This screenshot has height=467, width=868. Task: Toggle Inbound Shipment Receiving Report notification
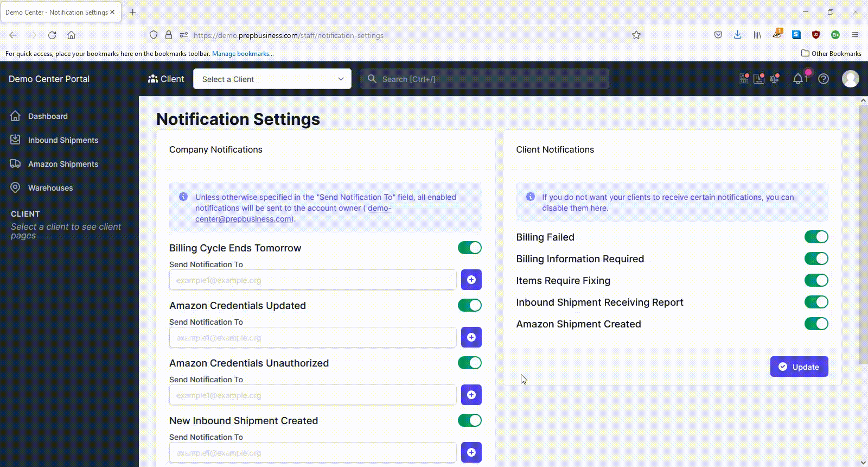pyautogui.click(x=816, y=302)
